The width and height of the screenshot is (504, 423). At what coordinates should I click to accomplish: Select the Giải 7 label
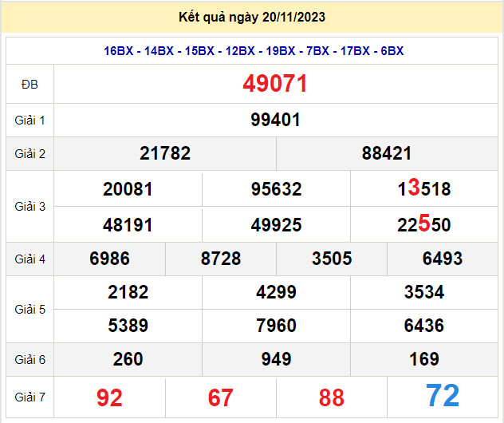coord(30,397)
